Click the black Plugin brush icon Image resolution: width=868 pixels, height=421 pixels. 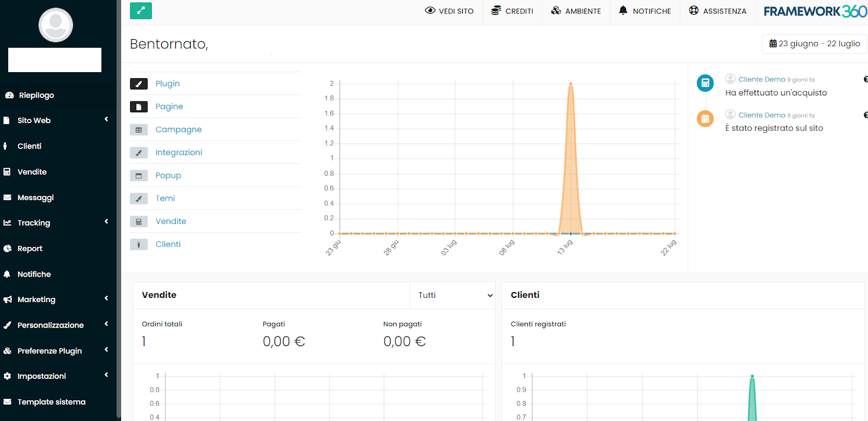[139, 84]
